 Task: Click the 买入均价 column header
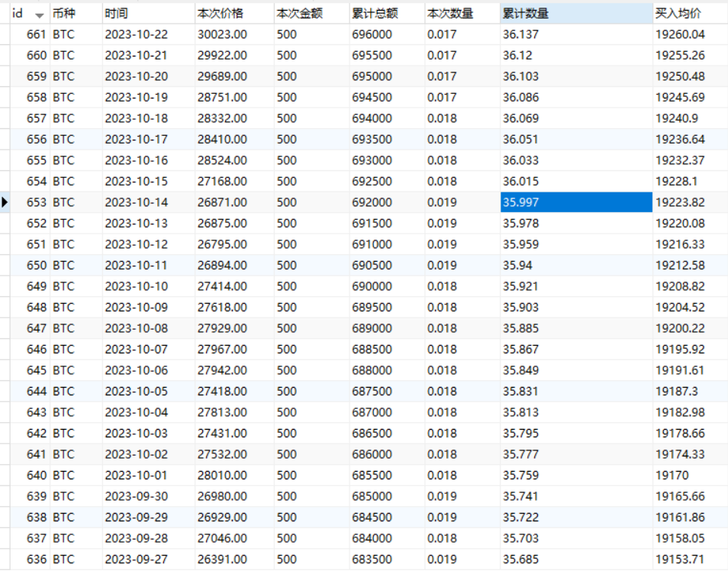click(x=691, y=13)
